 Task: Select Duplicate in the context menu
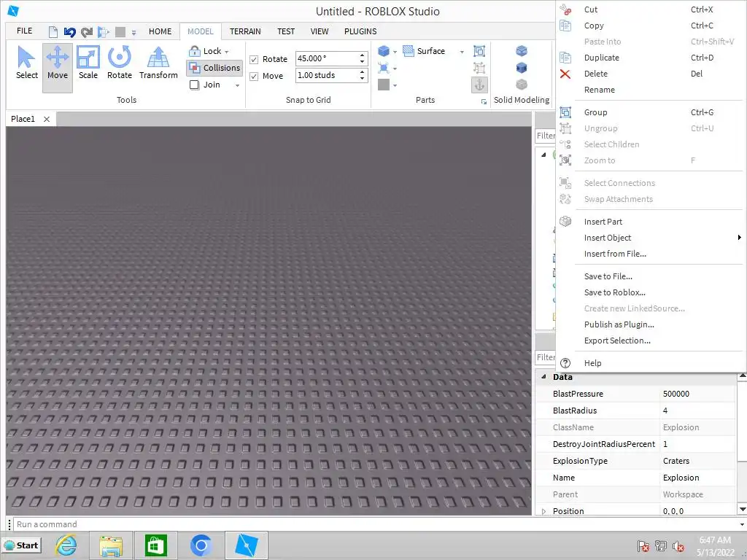click(x=651, y=58)
